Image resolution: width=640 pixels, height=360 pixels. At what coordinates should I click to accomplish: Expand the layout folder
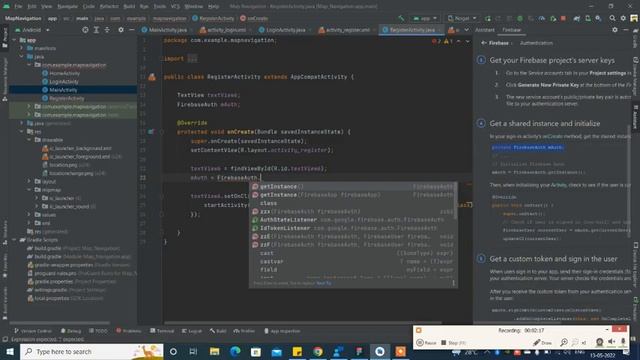pos(29,181)
